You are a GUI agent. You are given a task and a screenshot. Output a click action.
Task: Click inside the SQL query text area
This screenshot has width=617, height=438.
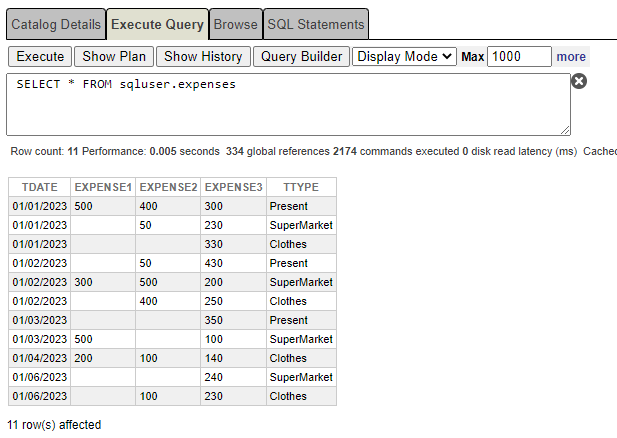coord(288,104)
